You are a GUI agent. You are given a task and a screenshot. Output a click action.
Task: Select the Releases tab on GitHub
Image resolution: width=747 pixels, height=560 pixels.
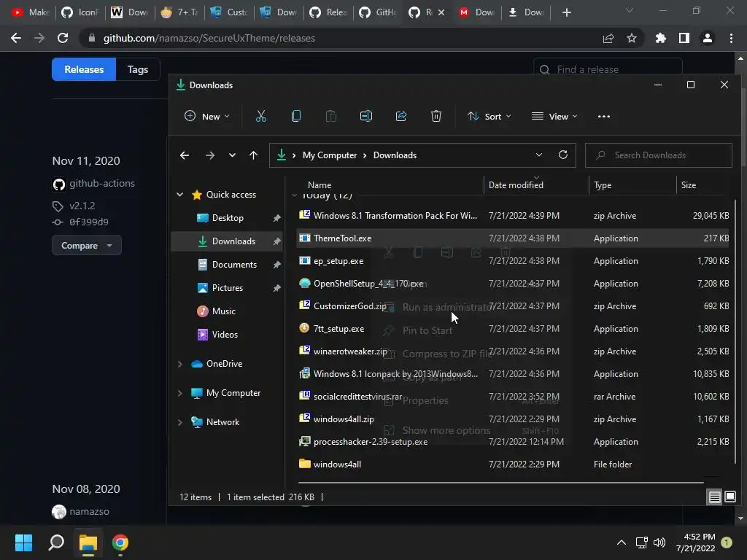coord(84,69)
